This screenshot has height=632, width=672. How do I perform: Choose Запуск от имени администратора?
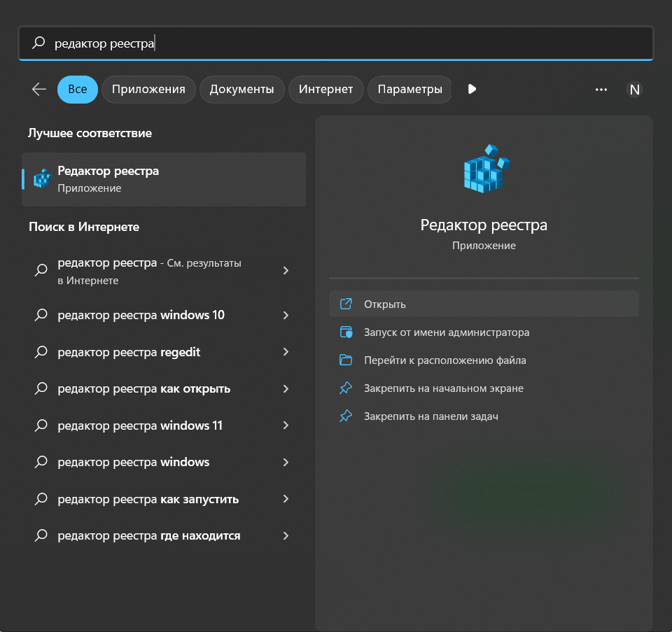point(446,332)
